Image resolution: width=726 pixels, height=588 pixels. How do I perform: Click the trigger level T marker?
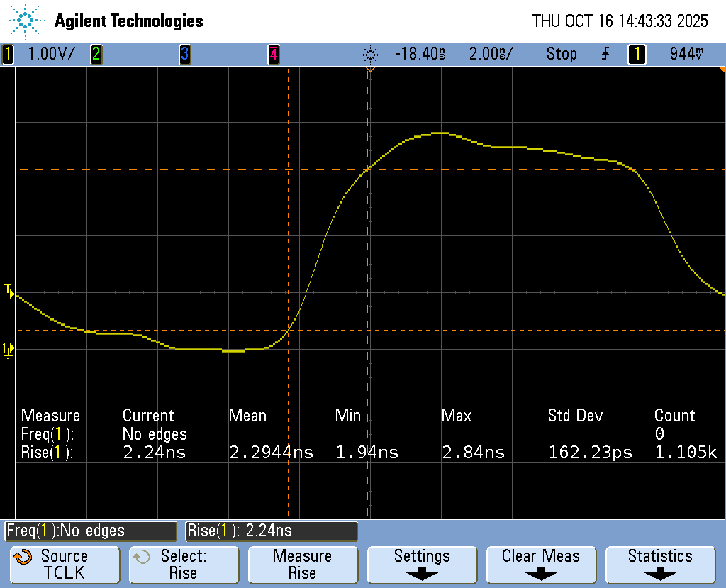point(9,290)
